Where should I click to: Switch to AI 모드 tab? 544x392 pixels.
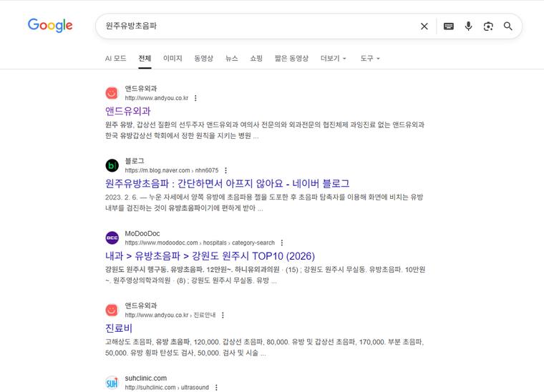click(115, 58)
